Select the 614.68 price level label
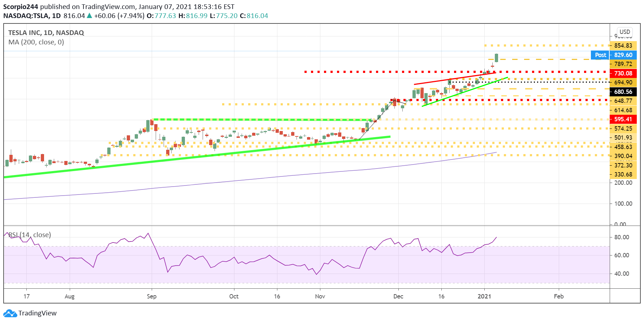644x323 pixels. 623,110
